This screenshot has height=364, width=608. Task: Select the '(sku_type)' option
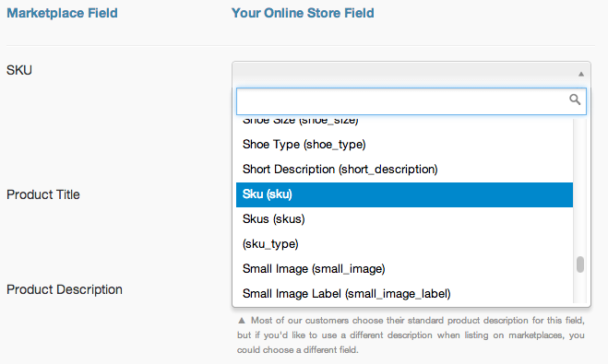click(404, 244)
